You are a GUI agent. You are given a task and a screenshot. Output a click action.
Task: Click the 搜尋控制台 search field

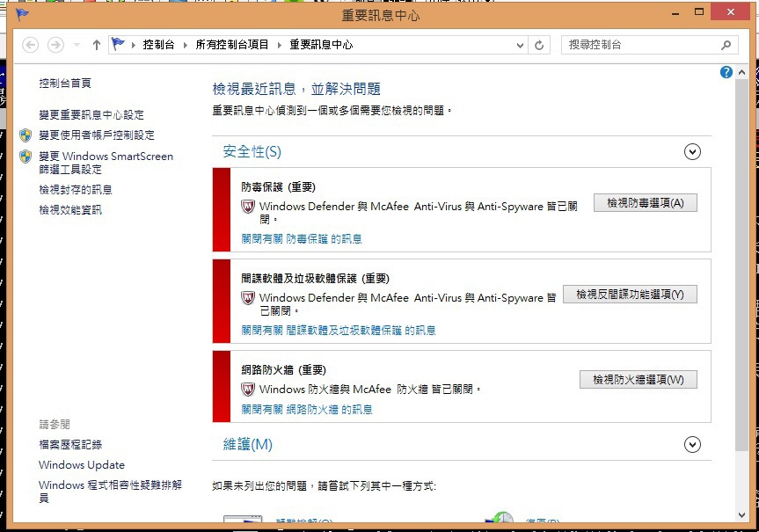click(x=650, y=45)
